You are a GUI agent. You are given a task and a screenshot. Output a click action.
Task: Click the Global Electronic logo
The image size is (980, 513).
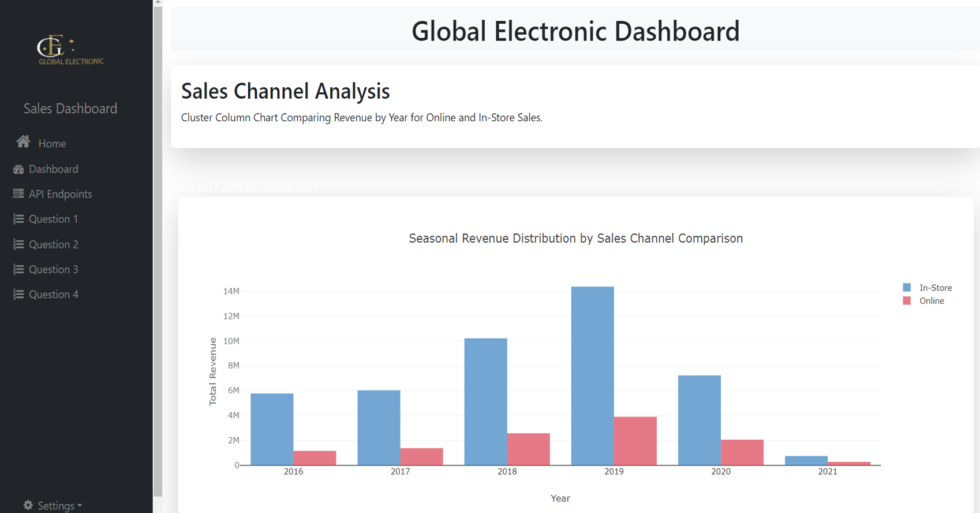click(x=70, y=50)
